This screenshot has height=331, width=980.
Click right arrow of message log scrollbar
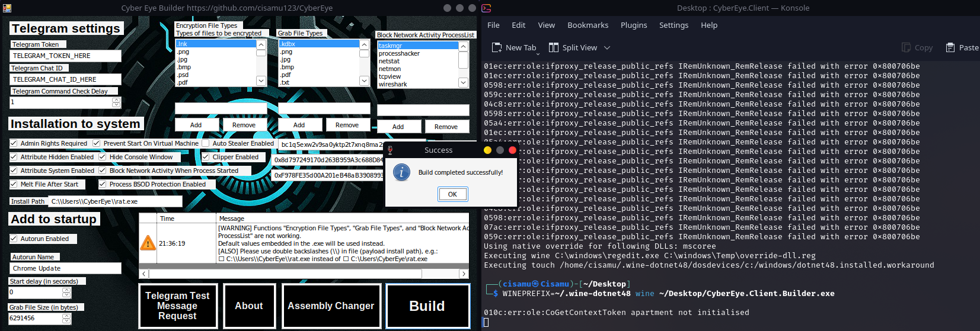pyautogui.click(x=464, y=274)
